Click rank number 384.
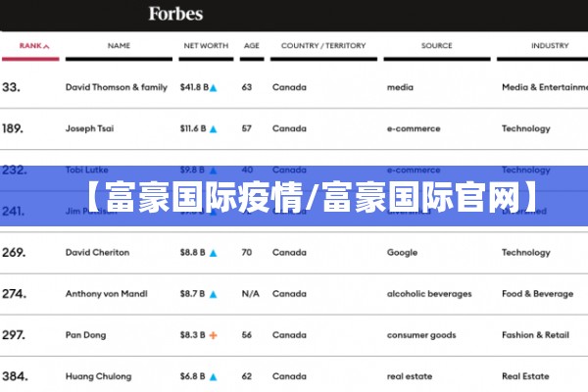 [15, 376]
